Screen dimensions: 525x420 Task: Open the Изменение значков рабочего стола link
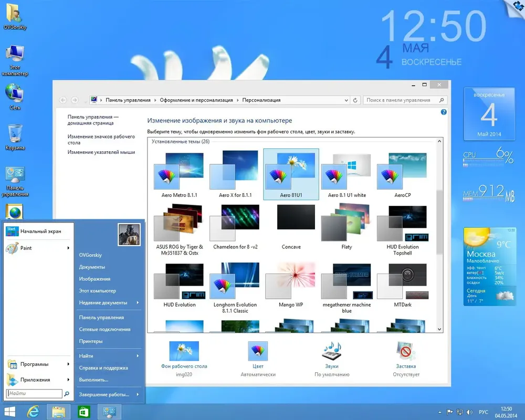(101, 139)
